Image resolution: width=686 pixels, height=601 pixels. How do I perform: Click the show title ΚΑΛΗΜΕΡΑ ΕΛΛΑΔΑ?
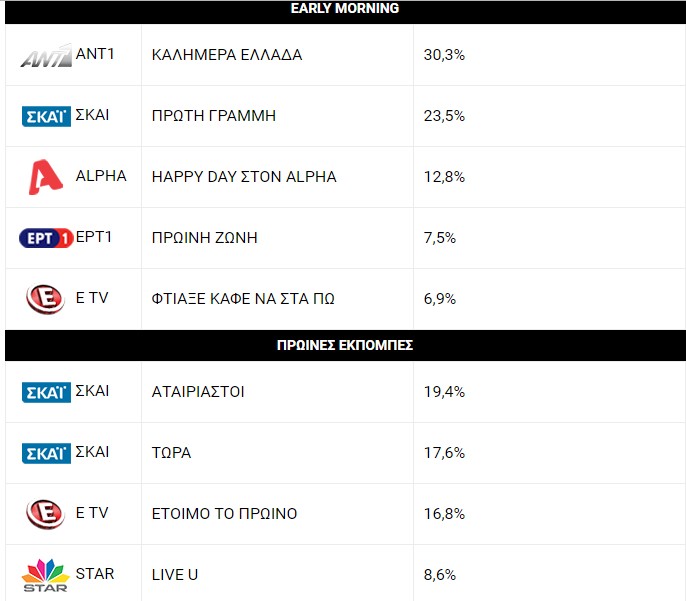point(227,55)
